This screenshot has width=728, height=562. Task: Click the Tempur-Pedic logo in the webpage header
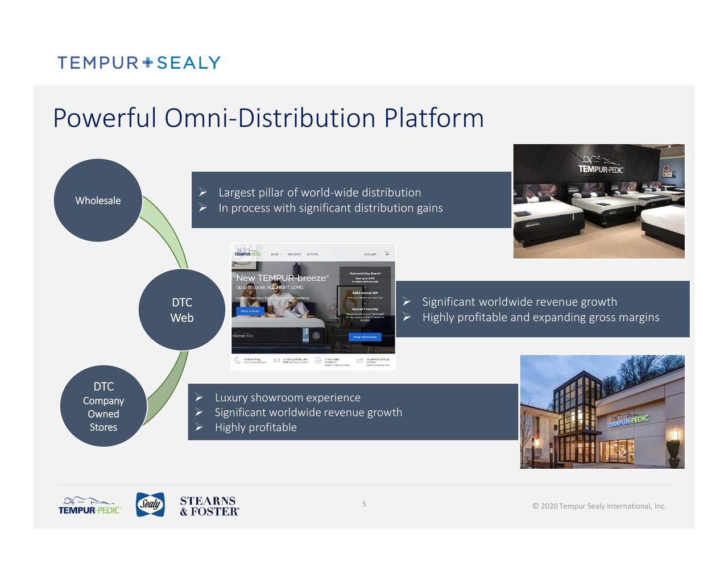tap(247, 253)
